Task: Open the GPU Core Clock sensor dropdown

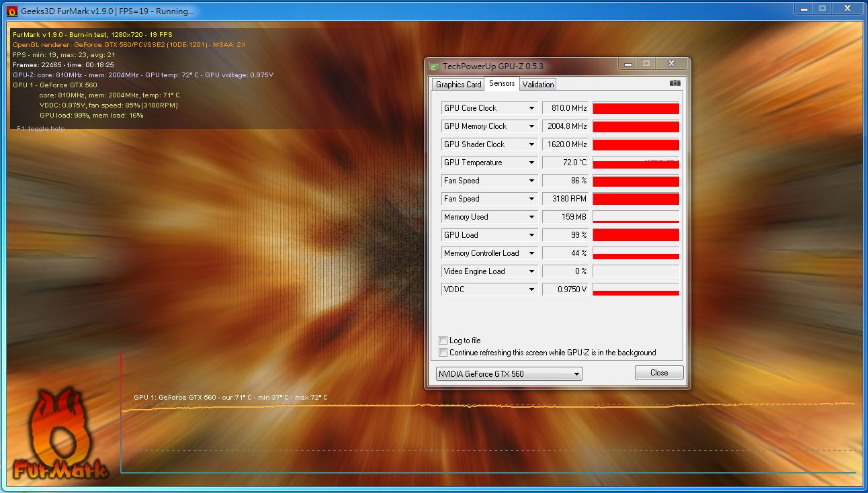Action: [x=531, y=108]
